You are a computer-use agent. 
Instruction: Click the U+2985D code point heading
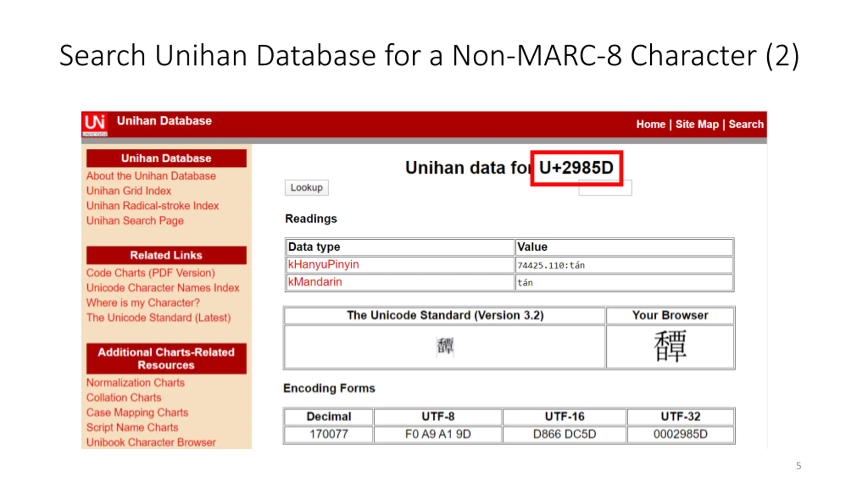pos(576,168)
